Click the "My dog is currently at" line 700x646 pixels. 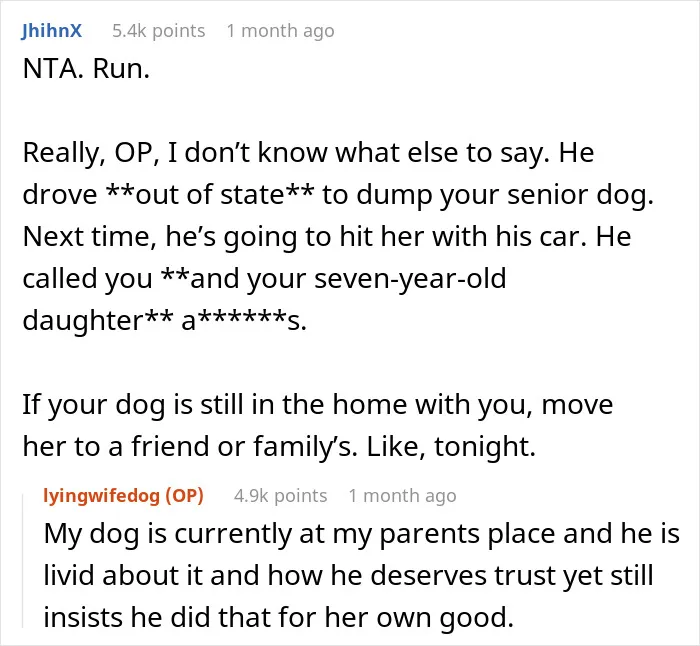[362, 533]
